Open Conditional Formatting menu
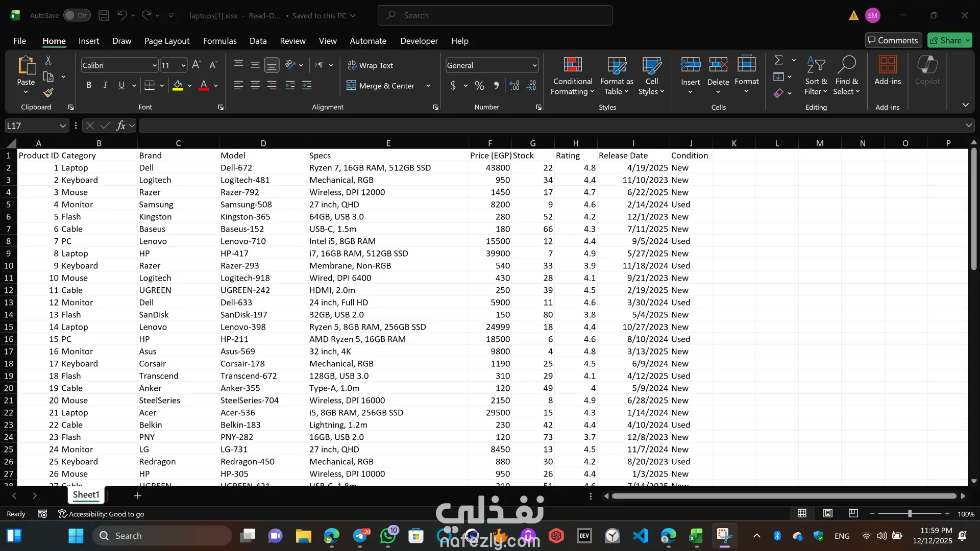980x551 pixels. click(x=572, y=76)
